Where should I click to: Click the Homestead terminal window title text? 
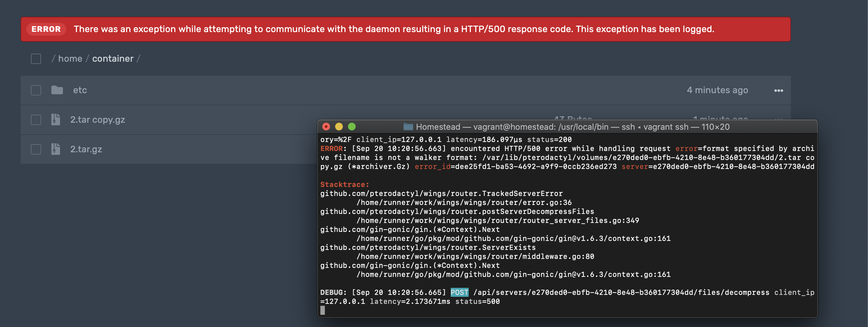(572, 127)
